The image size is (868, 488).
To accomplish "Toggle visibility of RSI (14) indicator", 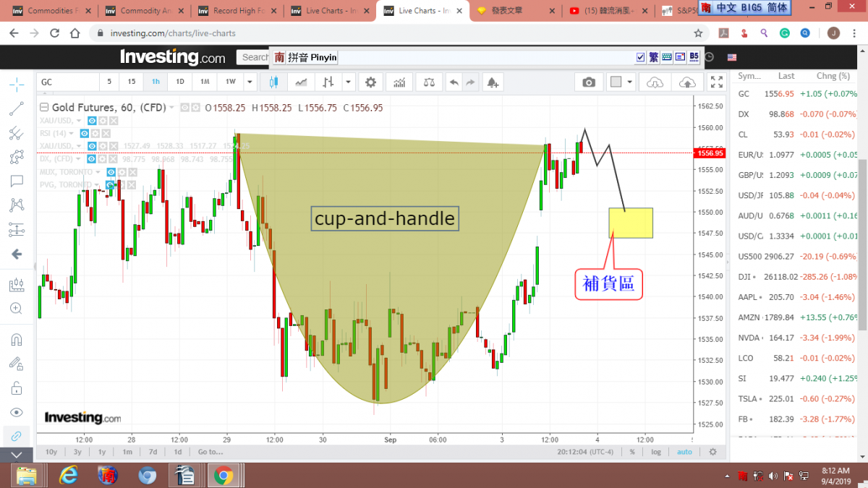I will pyautogui.click(x=85, y=134).
